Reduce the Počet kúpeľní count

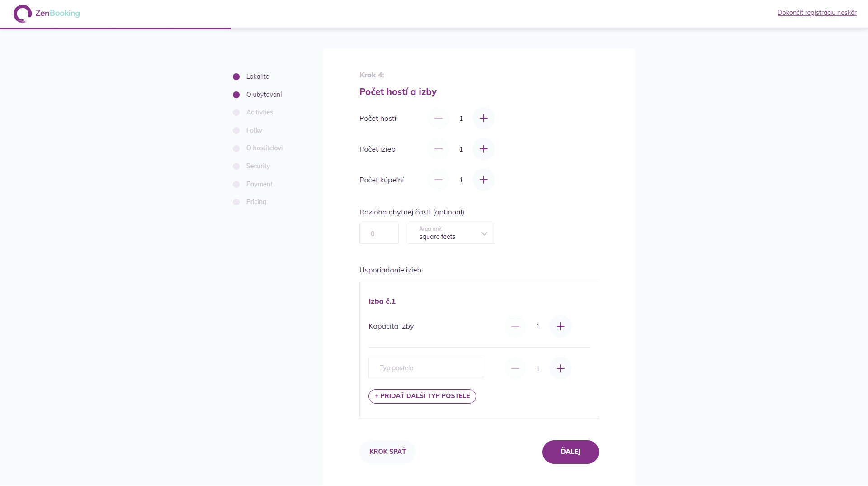pos(439,180)
